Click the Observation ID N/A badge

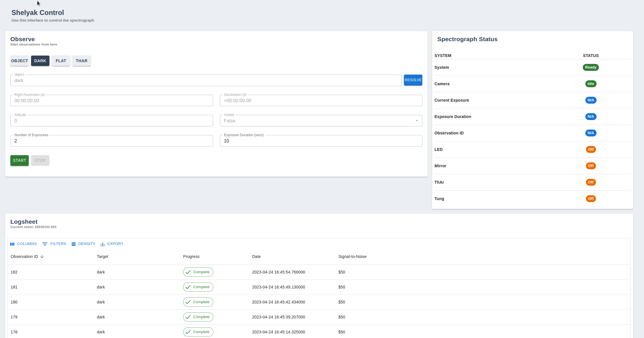(x=591, y=133)
